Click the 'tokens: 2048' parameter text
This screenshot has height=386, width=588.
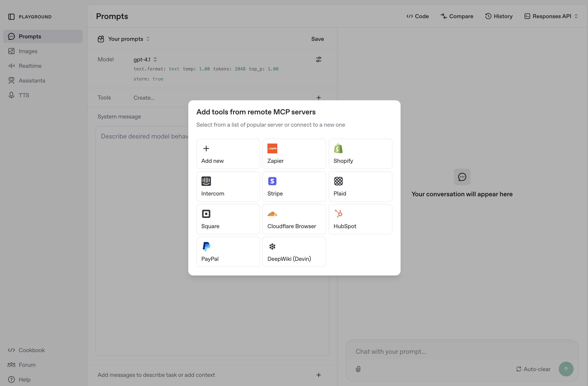(229, 69)
